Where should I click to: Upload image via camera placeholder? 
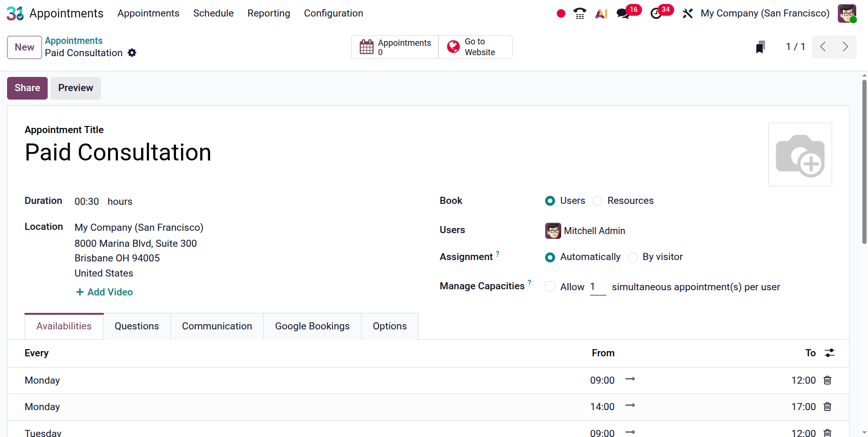point(800,155)
